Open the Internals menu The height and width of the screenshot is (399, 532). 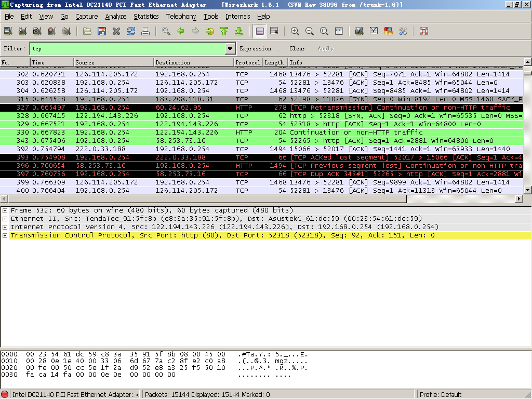[x=237, y=16]
